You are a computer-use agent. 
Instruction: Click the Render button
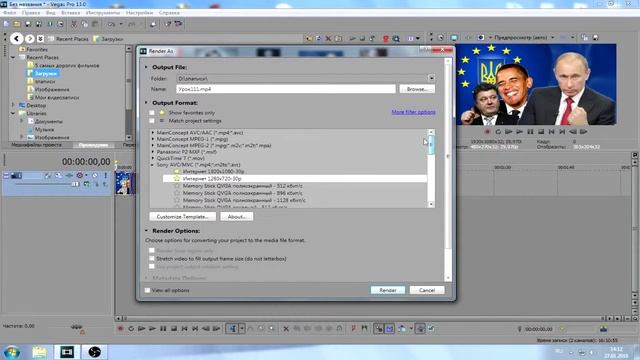point(388,290)
